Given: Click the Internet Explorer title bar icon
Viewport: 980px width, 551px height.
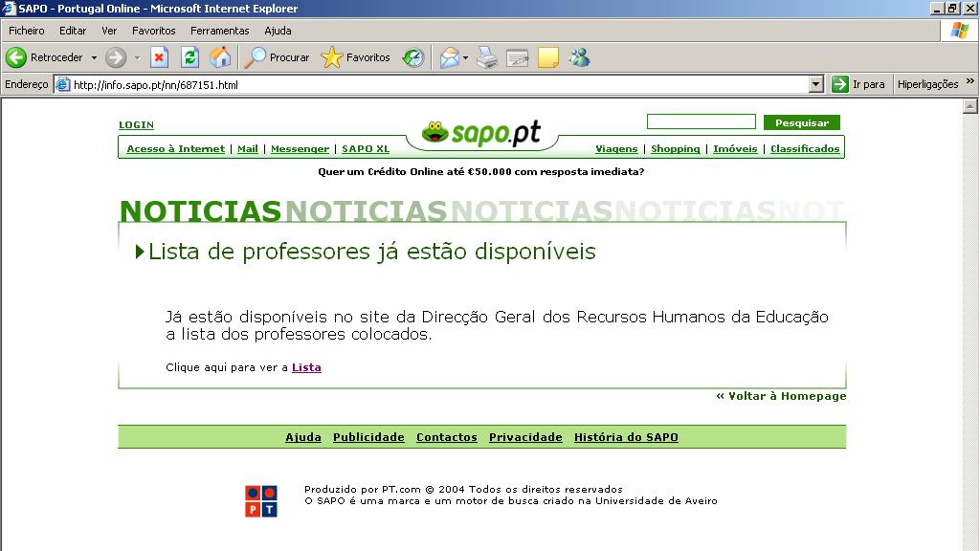Looking at the screenshot, I should click(9, 8).
